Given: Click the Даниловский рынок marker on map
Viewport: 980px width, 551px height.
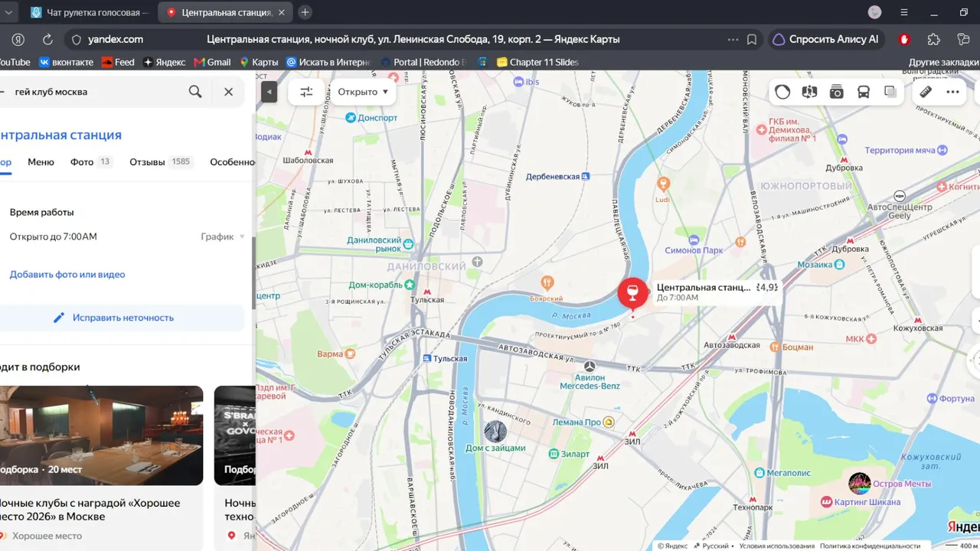Looking at the screenshot, I should pos(409,244).
